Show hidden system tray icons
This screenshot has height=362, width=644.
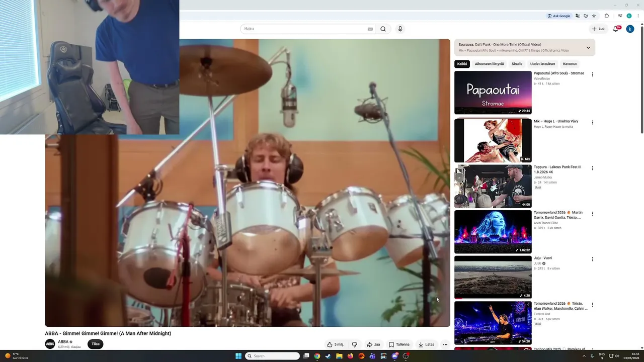pos(584,356)
